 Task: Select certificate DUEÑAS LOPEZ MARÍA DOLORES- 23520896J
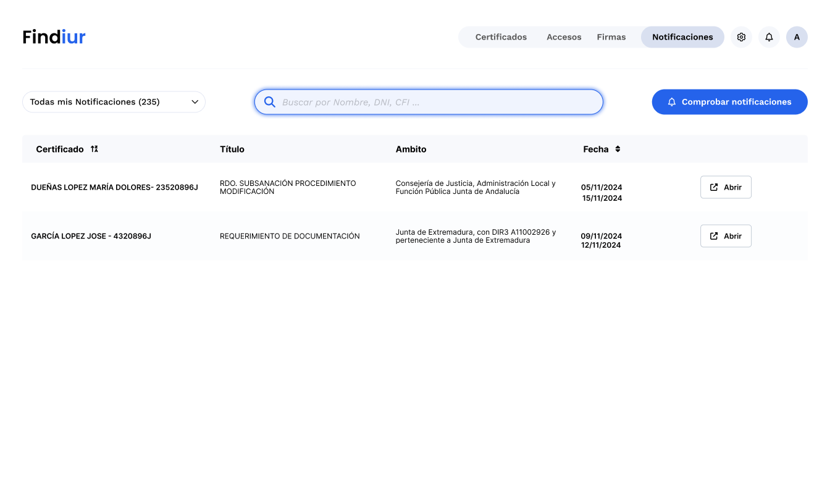pyautogui.click(x=114, y=187)
